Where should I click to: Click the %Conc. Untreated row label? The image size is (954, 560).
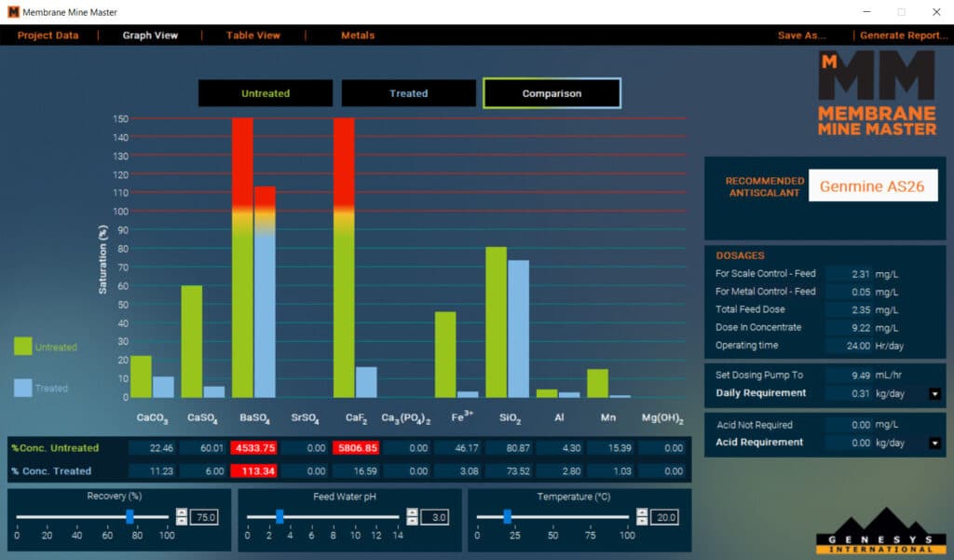click(55, 448)
